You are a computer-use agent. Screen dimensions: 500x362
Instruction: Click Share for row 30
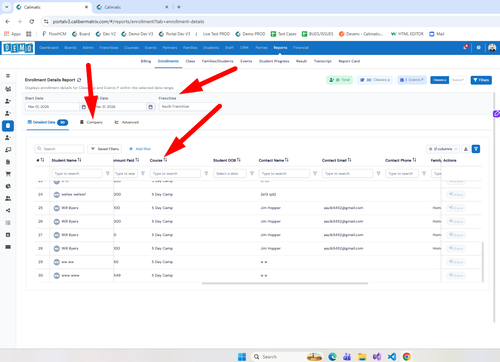tap(456, 275)
